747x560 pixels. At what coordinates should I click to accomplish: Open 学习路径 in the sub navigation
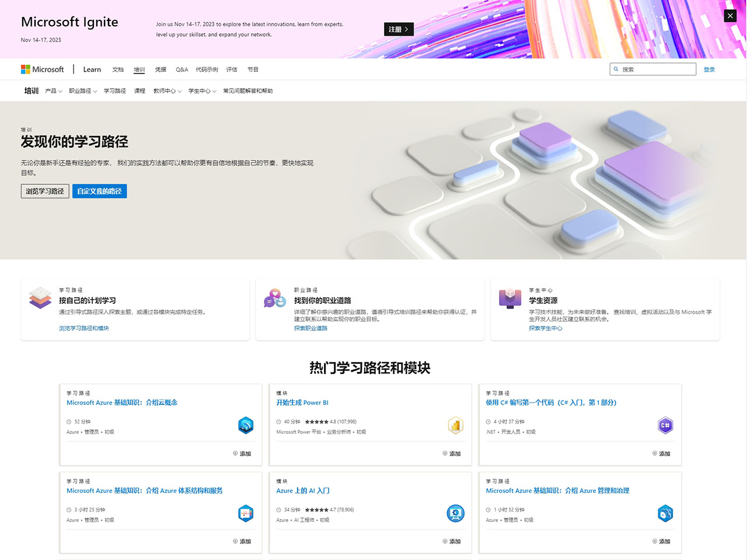tap(115, 91)
